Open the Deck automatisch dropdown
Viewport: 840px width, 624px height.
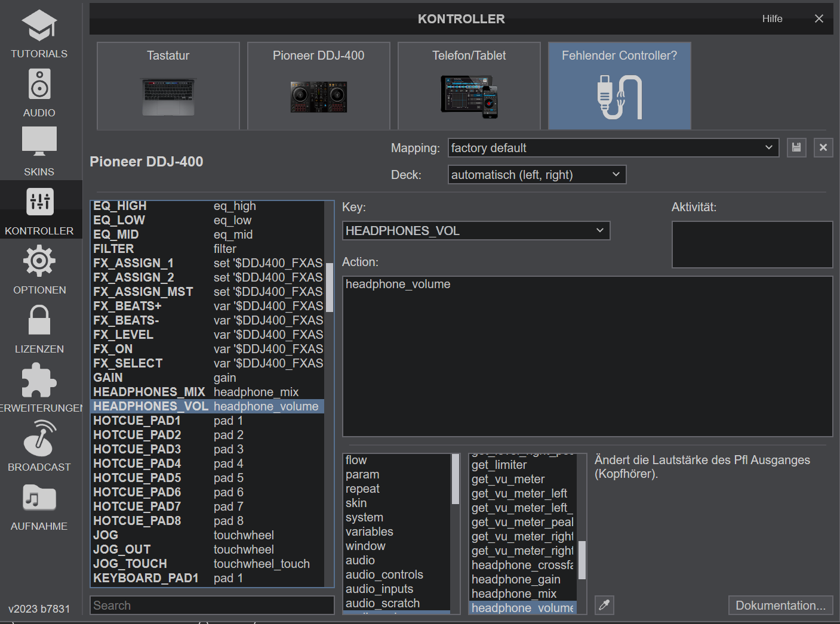click(537, 175)
